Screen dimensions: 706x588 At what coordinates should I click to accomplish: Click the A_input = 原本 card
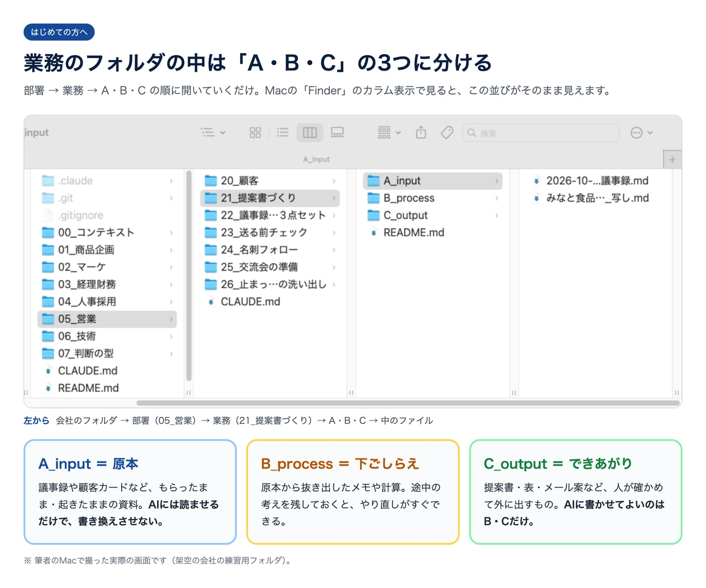[x=130, y=492]
